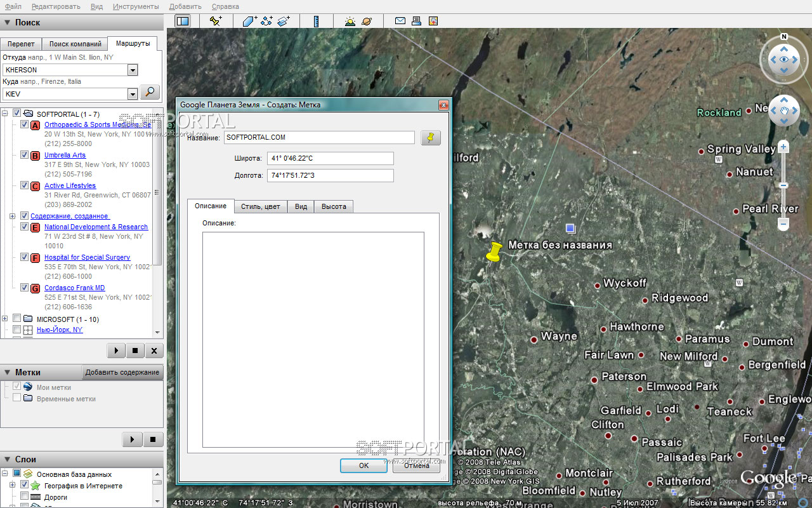Open the ruler measurement tool
This screenshot has width=812, height=508.
(x=316, y=21)
